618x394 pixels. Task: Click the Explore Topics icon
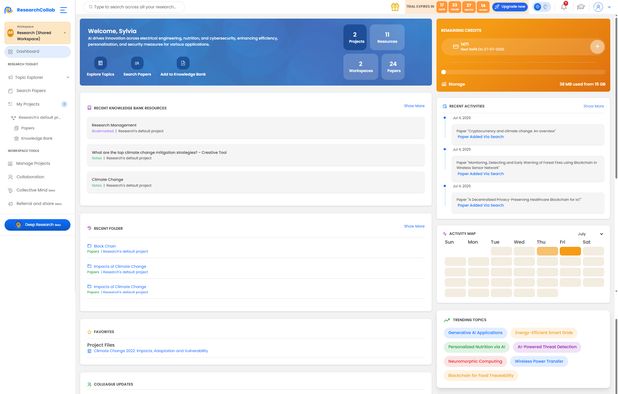pyautogui.click(x=101, y=63)
